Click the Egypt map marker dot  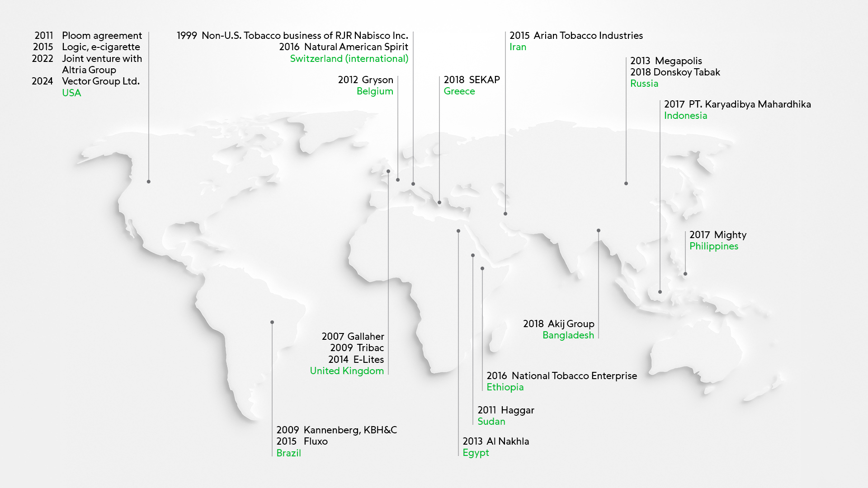(458, 231)
